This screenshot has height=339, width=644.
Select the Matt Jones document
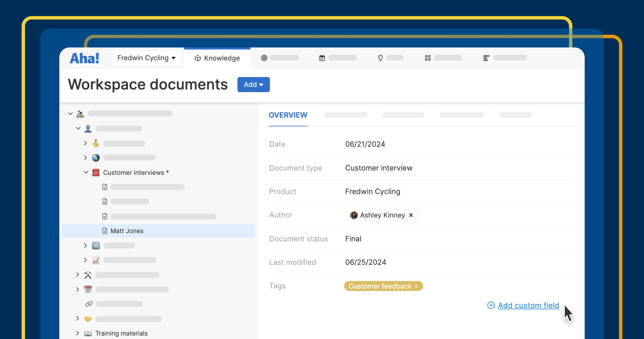tap(127, 231)
